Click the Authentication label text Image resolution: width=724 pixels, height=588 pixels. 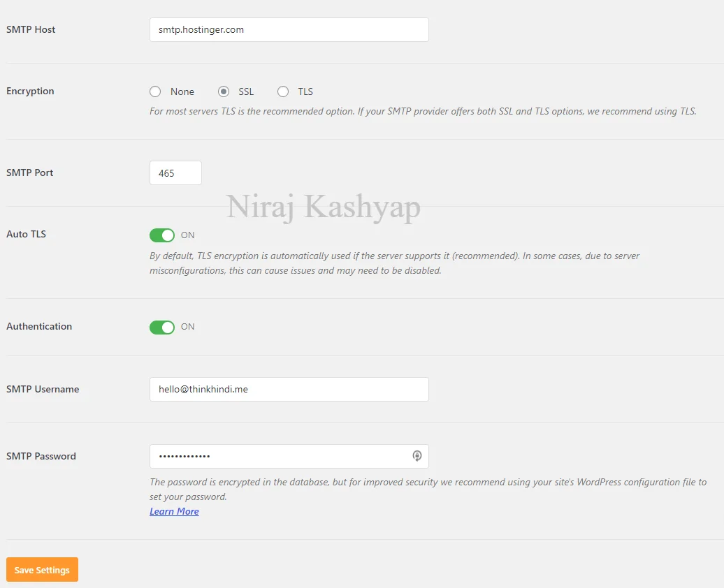[39, 326]
